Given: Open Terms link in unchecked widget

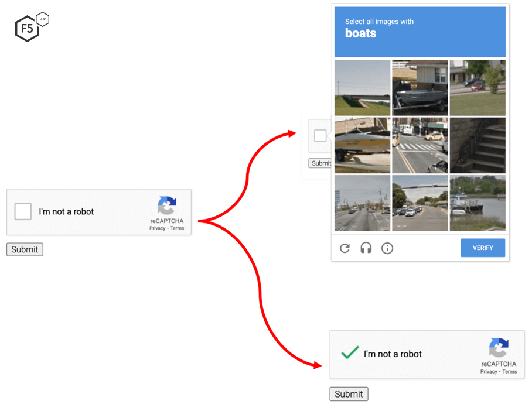Looking at the screenshot, I should click(177, 228).
